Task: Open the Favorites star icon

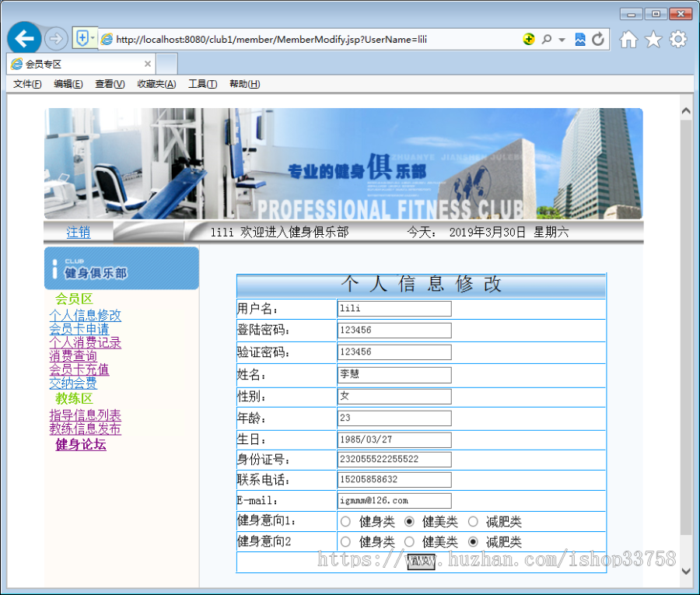Action: (653, 37)
